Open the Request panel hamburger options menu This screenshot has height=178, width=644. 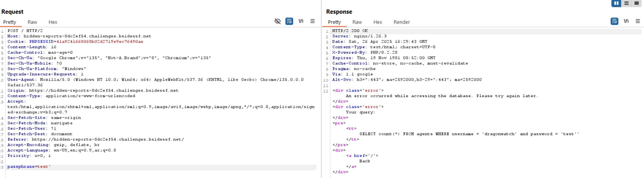pos(313,21)
